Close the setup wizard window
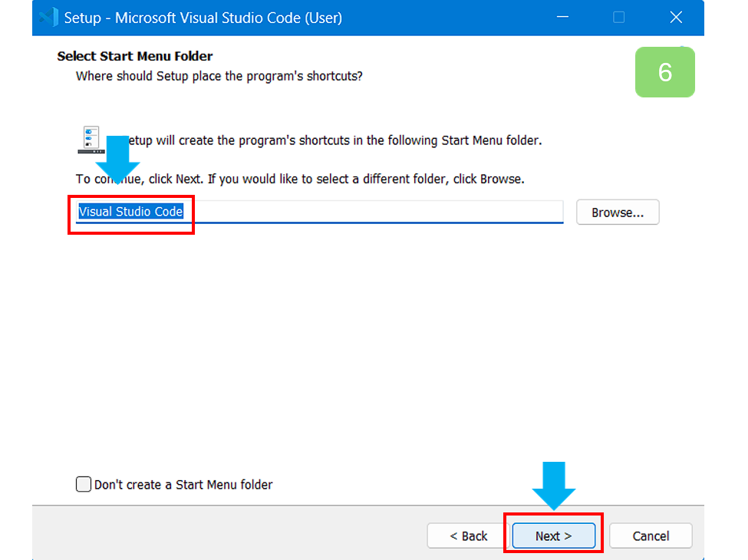The width and height of the screenshot is (748, 560). pos(676,17)
